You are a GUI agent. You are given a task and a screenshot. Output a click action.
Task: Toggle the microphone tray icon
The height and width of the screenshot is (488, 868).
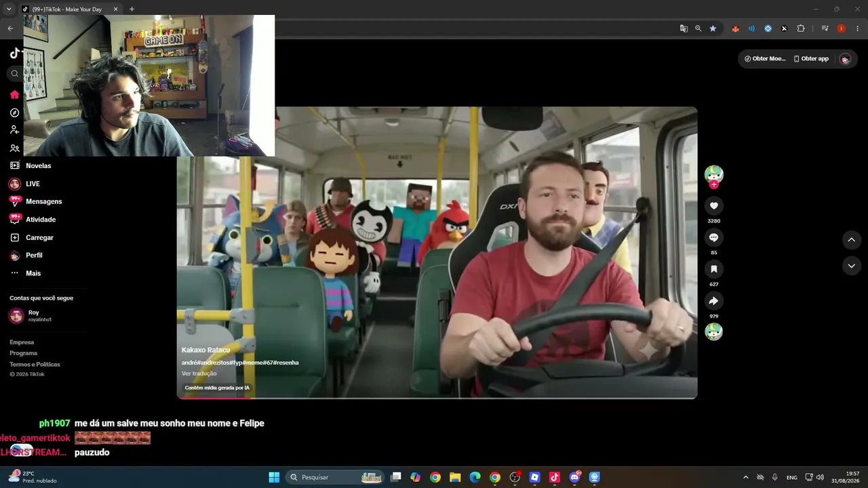pos(775,477)
